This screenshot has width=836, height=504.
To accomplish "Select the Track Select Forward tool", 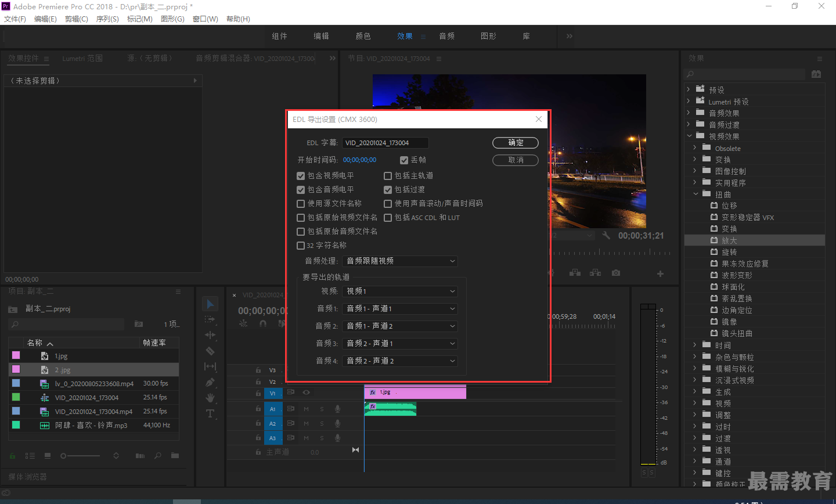I will pyautogui.click(x=210, y=319).
